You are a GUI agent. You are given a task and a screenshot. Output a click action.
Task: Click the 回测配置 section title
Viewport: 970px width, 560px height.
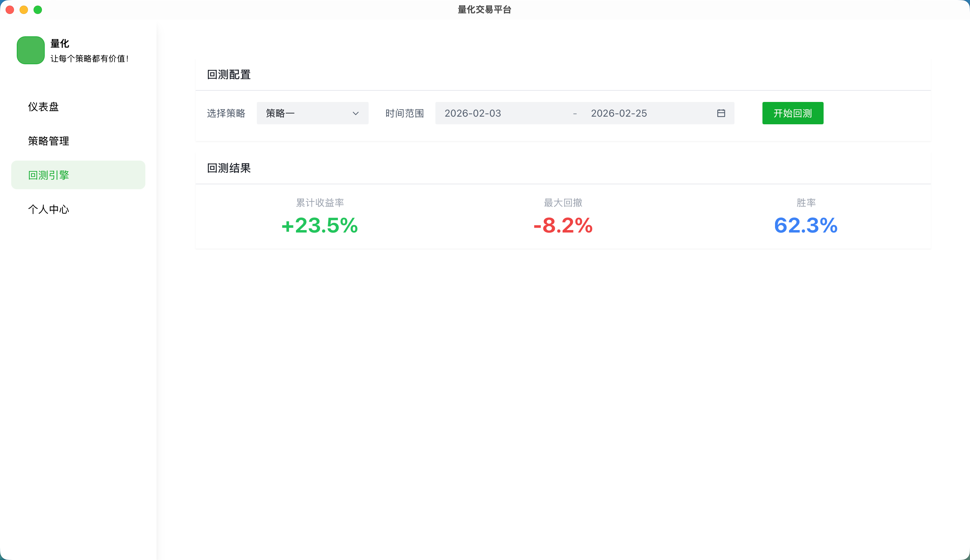pos(229,74)
